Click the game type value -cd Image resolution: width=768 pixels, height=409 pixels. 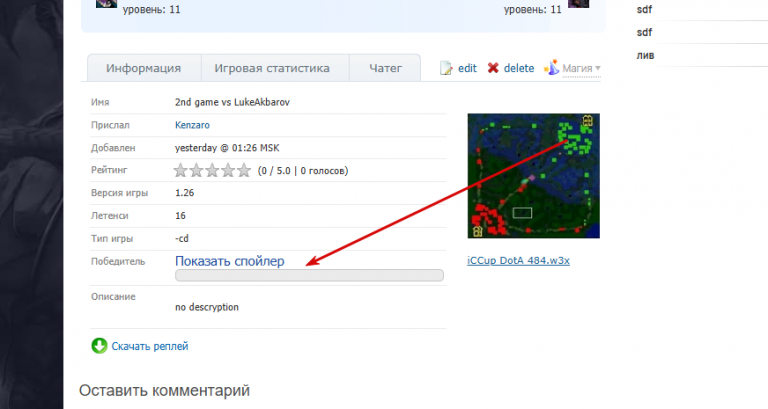coord(182,239)
